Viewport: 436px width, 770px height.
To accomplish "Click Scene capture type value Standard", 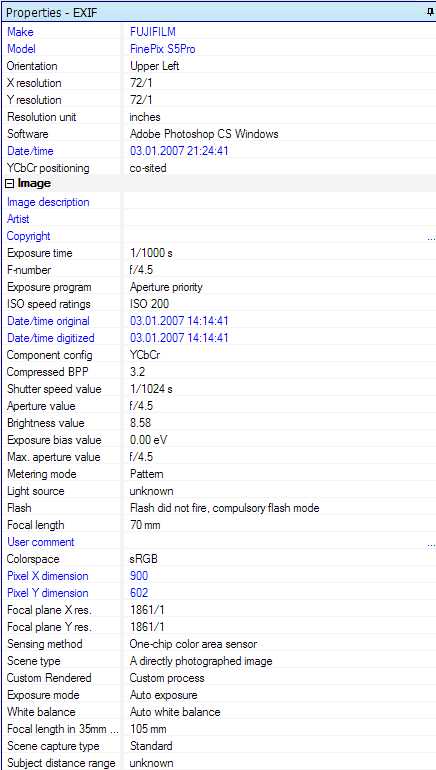I will point(151,746).
